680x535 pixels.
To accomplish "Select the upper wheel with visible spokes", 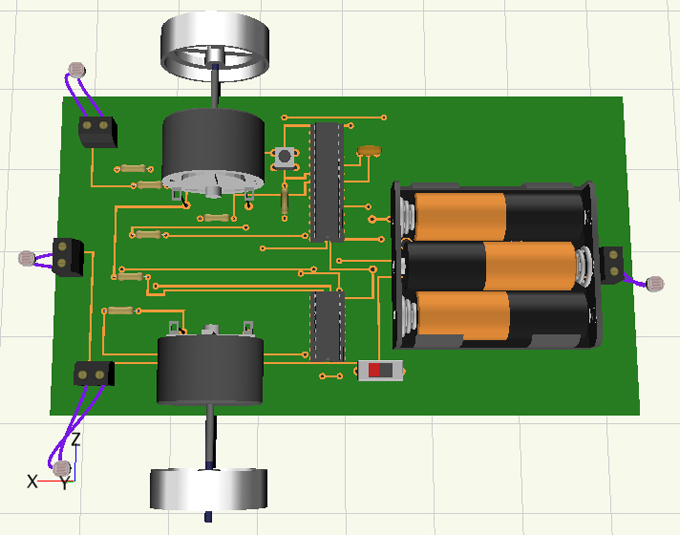I will pos(215,47).
